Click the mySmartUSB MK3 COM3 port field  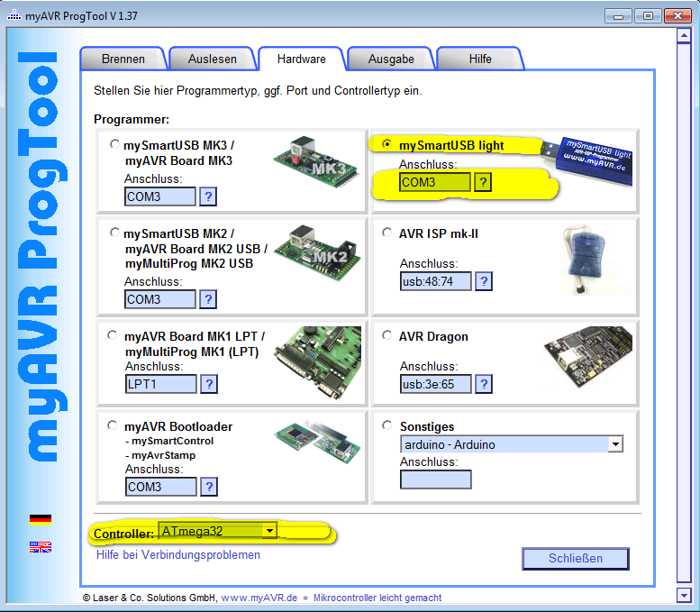160,196
